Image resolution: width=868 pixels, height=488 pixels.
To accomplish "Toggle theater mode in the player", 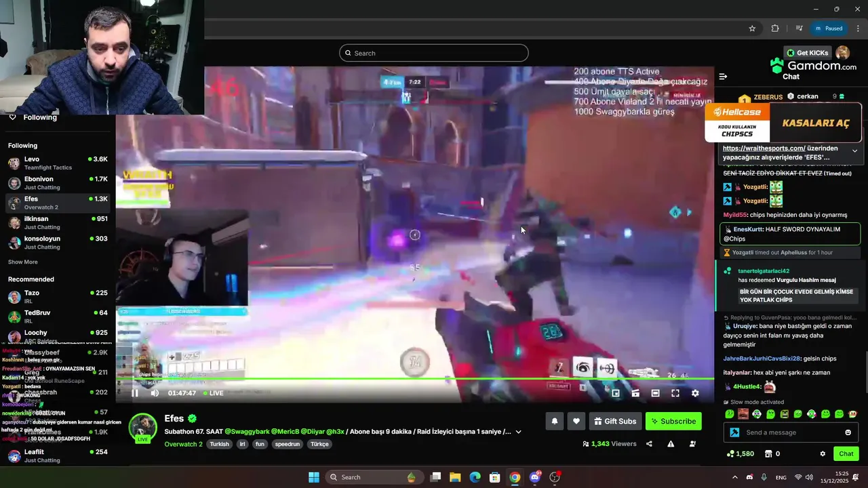I will click(655, 393).
